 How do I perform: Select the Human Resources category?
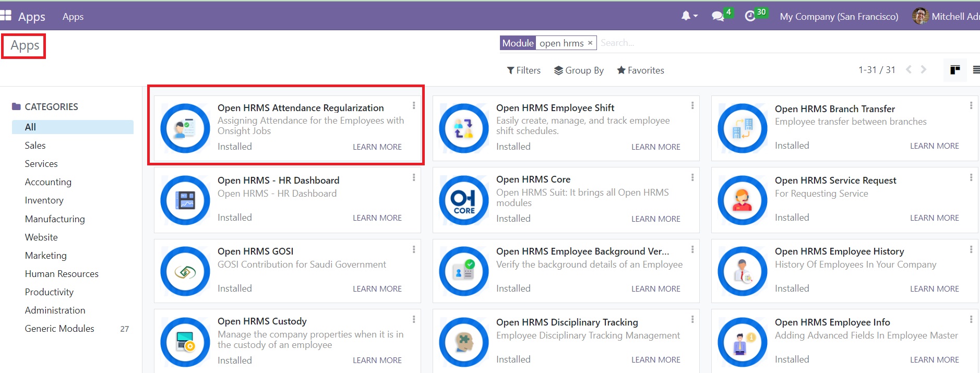tap(62, 274)
